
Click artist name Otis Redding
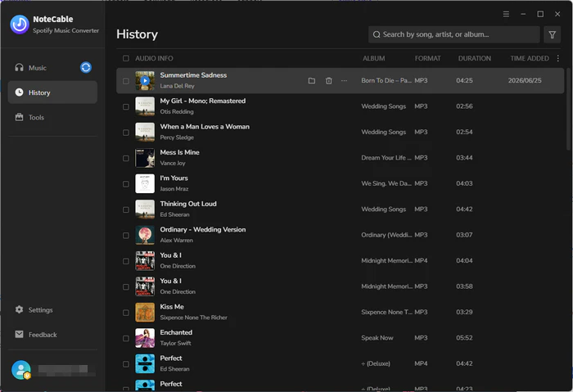(177, 112)
